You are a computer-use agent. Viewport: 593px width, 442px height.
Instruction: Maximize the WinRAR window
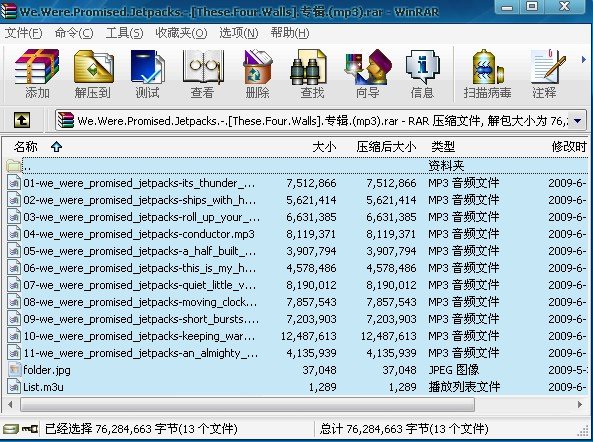532,7
